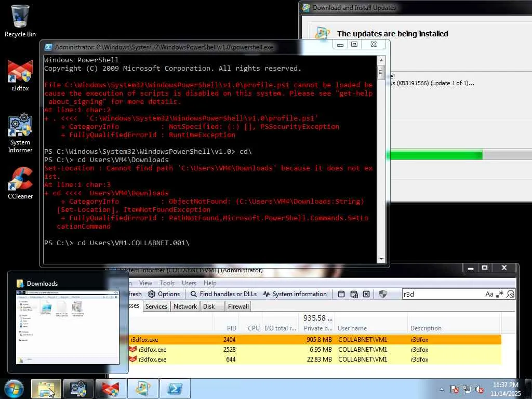Toggle case-sensitive search (Aa) in the search box

tap(489, 294)
